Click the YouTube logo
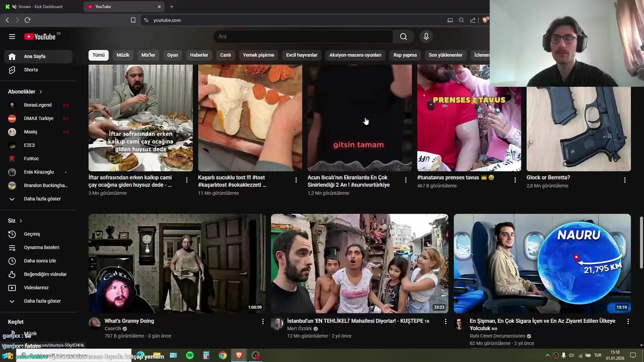The height and width of the screenshot is (362, 644). pos(40,36)
